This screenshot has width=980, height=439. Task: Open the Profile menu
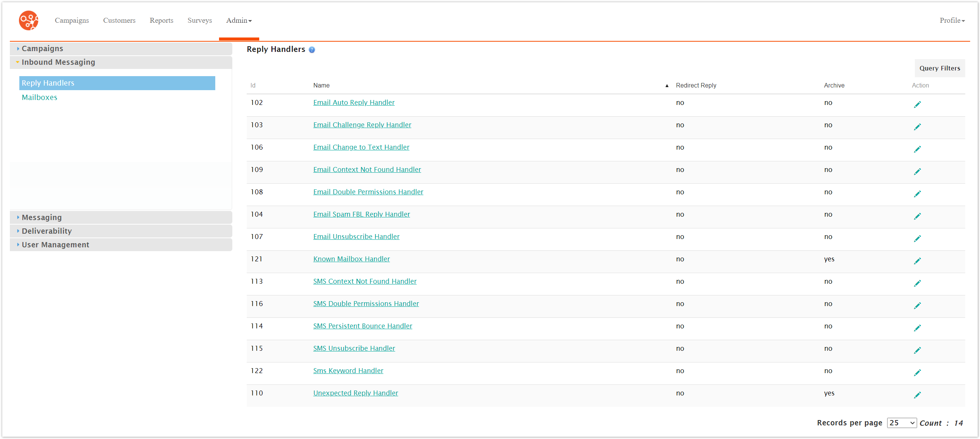pos(952,20)
